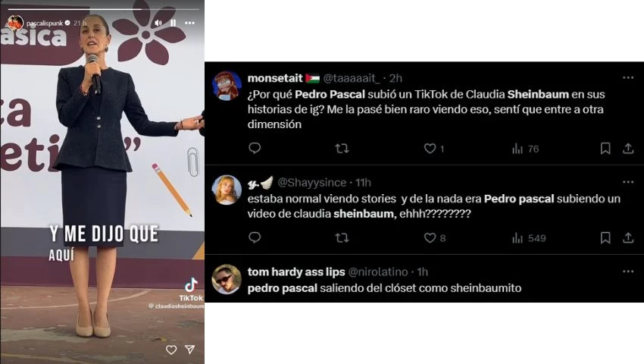Bookmark monsetait's tweet
This screenshot has width=644, height=364.
point(605,149)
